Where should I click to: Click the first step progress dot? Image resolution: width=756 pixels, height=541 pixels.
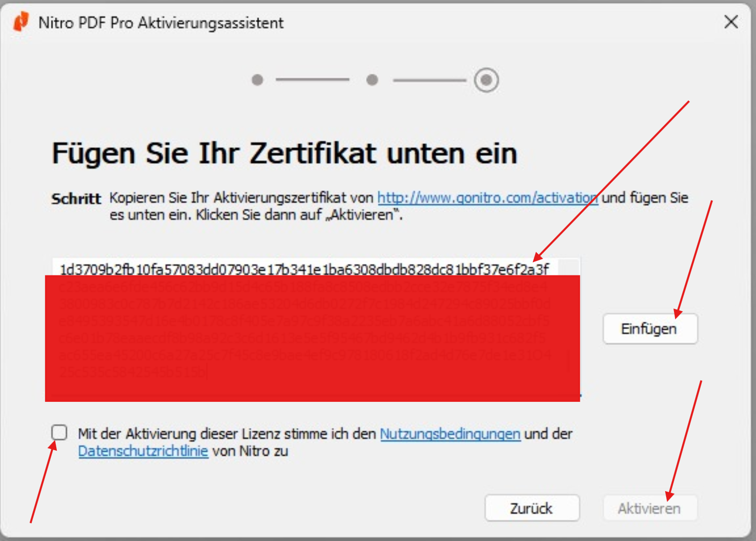click(257, 79)
